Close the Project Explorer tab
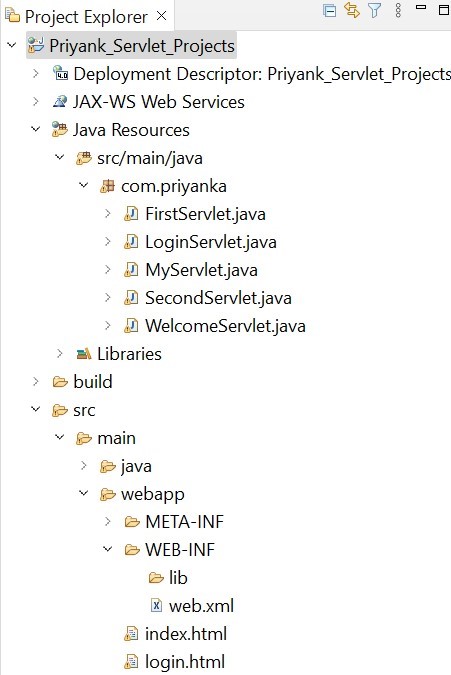The image size is (451, 675). pyautogui.click(x=161, y=16)
